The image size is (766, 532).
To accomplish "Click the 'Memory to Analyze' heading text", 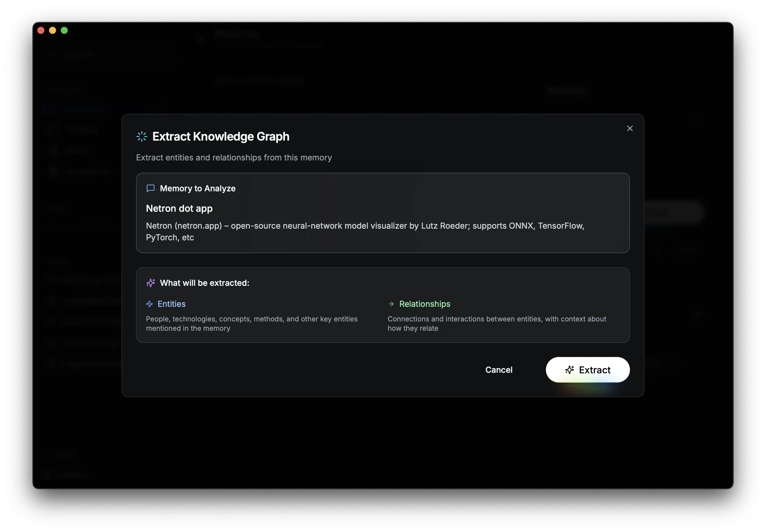I will coord(198,188).
